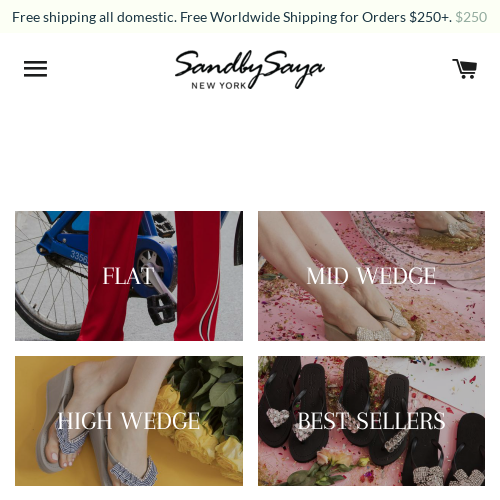This screenshot has width=500, height=500.
Task: Select the MID WEDGE heading text
Action: click(371, 276)
